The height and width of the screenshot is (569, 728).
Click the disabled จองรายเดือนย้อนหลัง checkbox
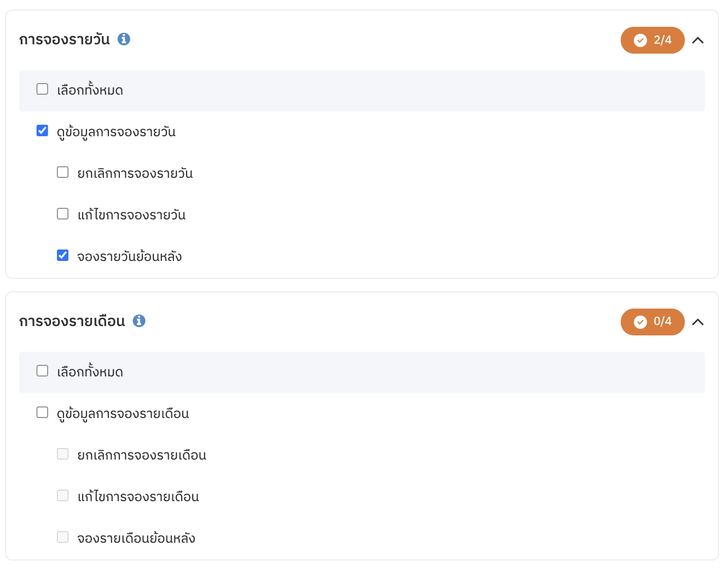[x=63, y=537]
